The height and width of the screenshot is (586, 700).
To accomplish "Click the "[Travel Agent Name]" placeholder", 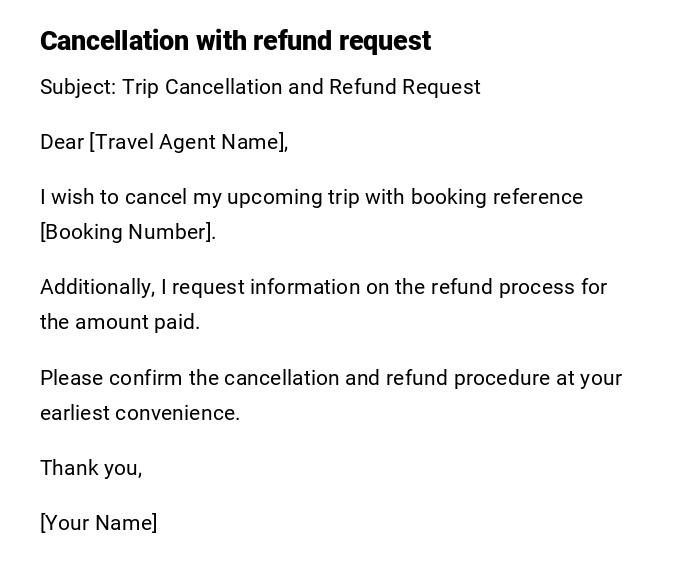I will 188,142.
